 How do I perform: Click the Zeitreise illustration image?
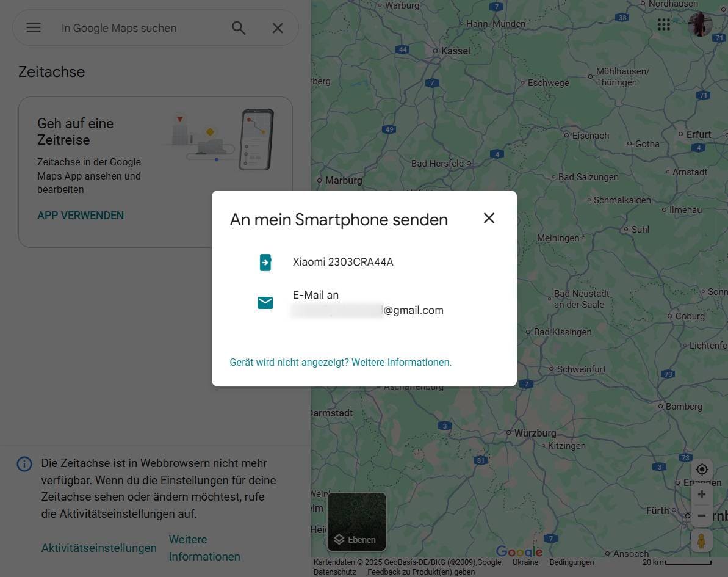pos(220,139)
